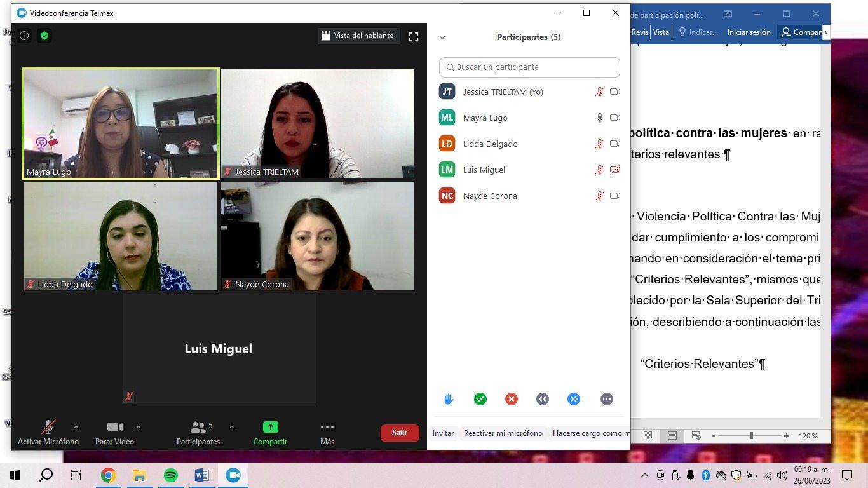
Task: Open File Explorer from taskbar
Action: click(140, 475)
